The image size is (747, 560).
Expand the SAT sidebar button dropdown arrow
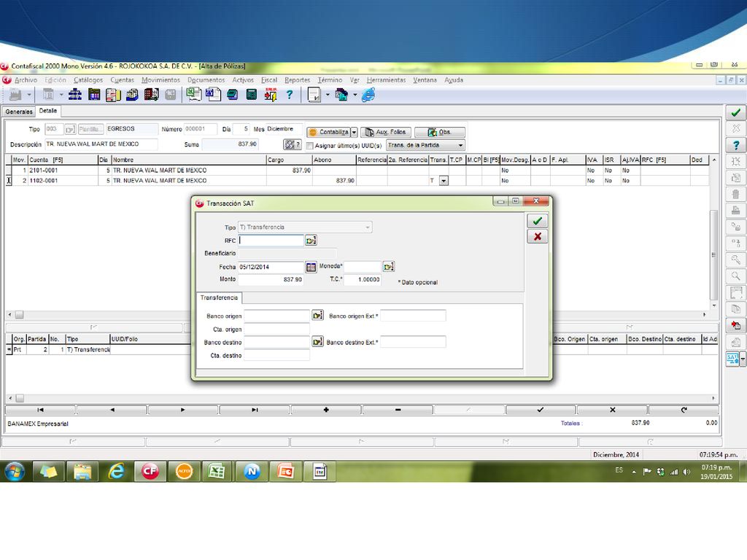(x=742, y=359)
